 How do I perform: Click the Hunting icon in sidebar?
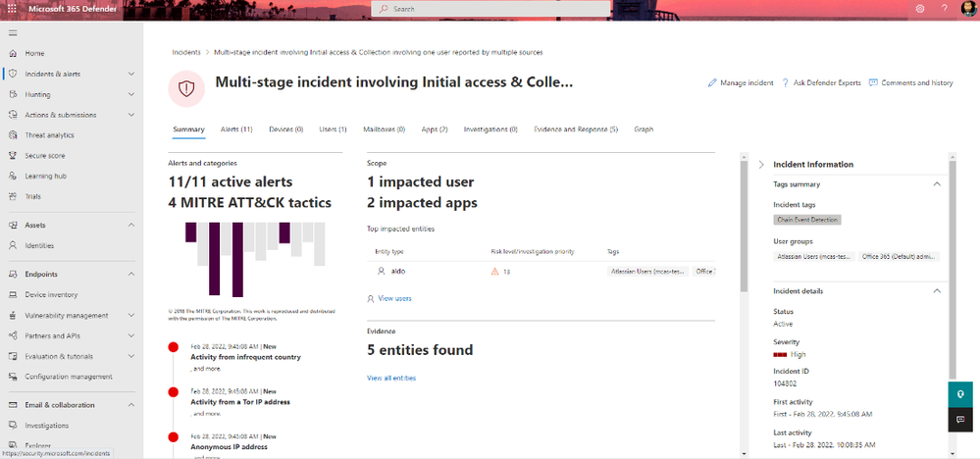point(13,94)
